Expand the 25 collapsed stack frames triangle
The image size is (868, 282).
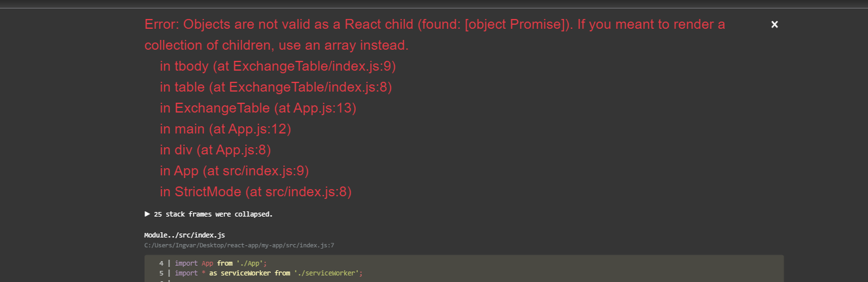click(x=148, y=214)
